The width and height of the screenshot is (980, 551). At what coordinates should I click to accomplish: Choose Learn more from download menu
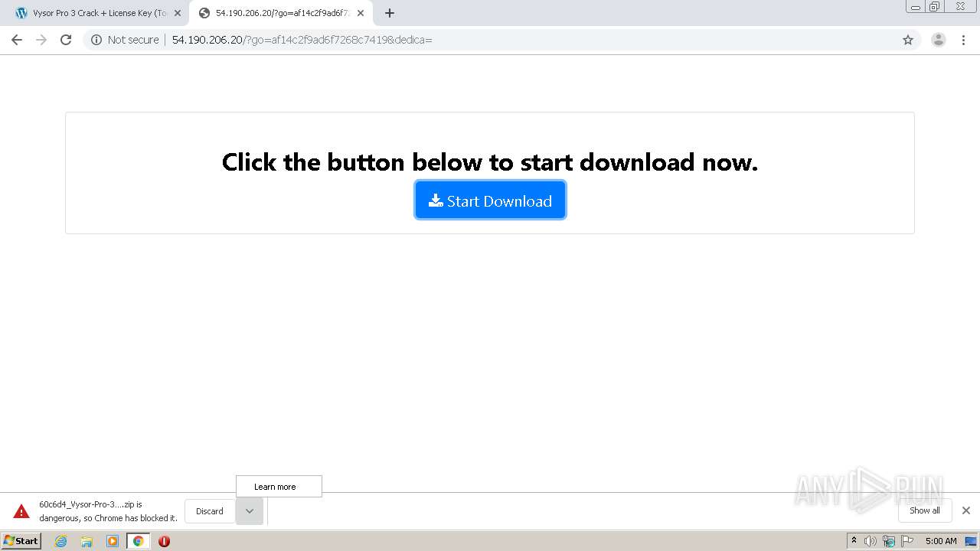(x=279, y=487)
